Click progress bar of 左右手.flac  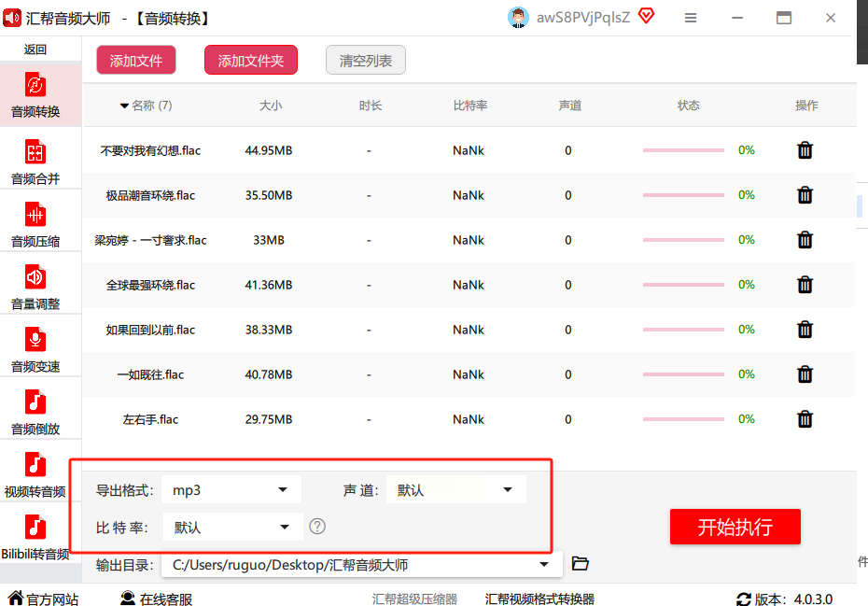click(683, 419)
